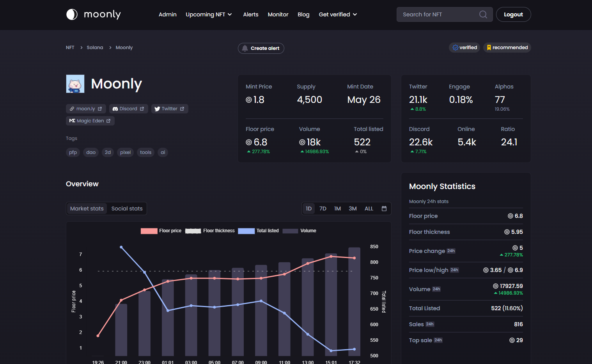Select the 1D time range
The image size is (592, 364).
309,209
